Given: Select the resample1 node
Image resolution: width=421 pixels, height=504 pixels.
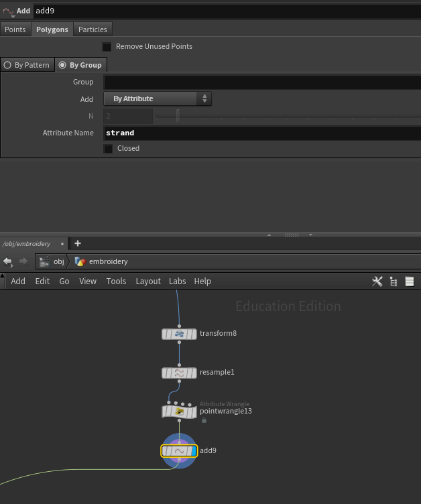Looking at the screenshot, I should tap(179, 373).
